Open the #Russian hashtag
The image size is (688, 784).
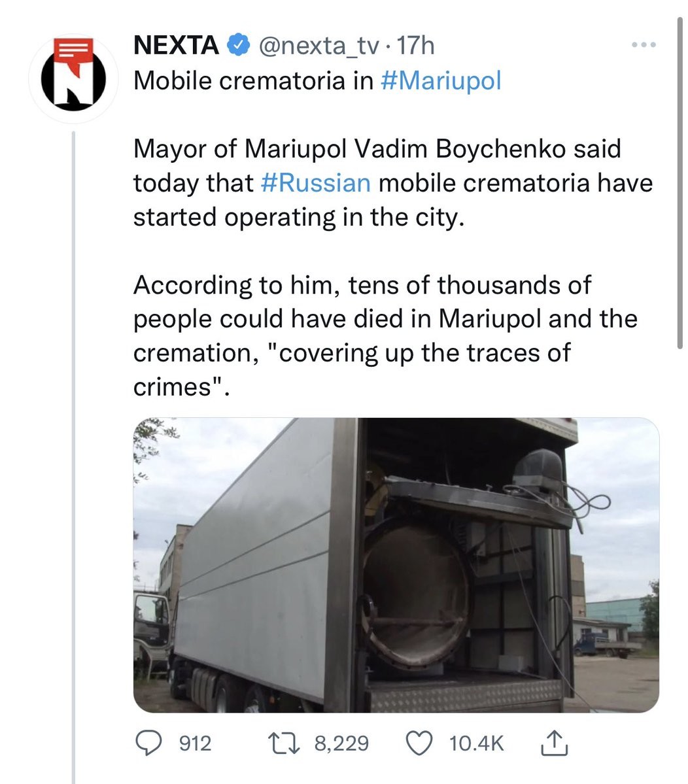pos(315,182)
